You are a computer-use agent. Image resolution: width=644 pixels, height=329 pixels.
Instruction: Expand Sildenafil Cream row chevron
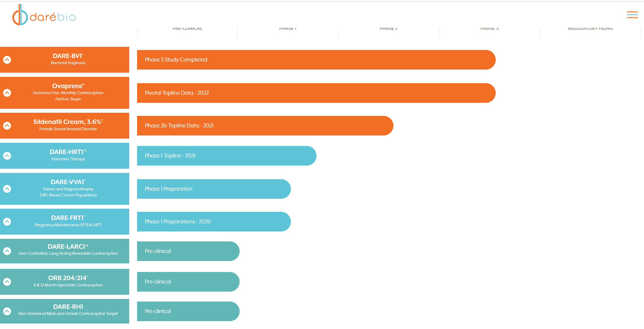7,126
